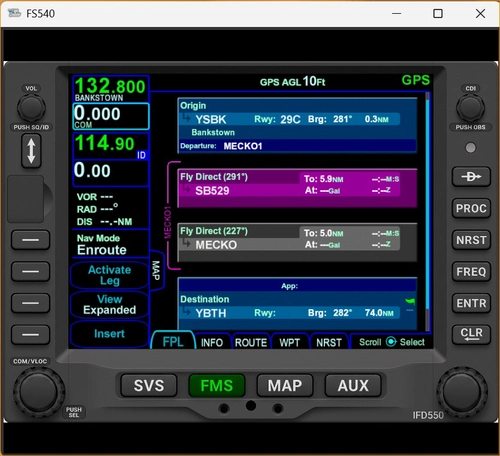Click the left key beside Activate Leg
The width and height of the screenshot is (500, 456).
[x=31, y=271]
